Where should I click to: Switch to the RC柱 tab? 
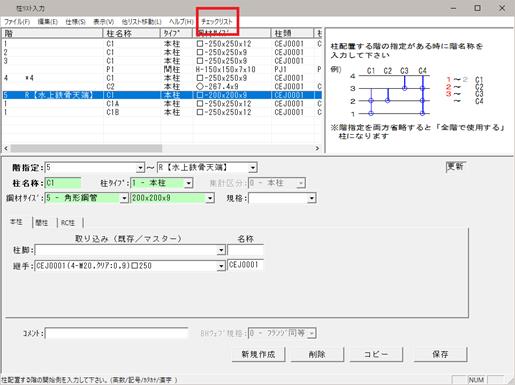pos(68,222)
